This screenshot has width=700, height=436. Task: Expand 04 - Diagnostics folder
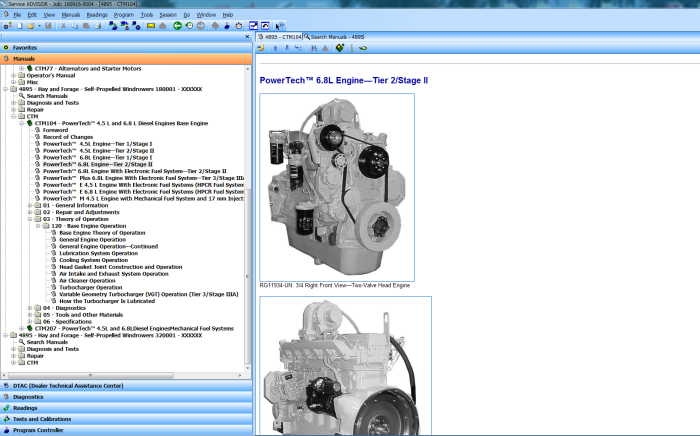[29, 308]
